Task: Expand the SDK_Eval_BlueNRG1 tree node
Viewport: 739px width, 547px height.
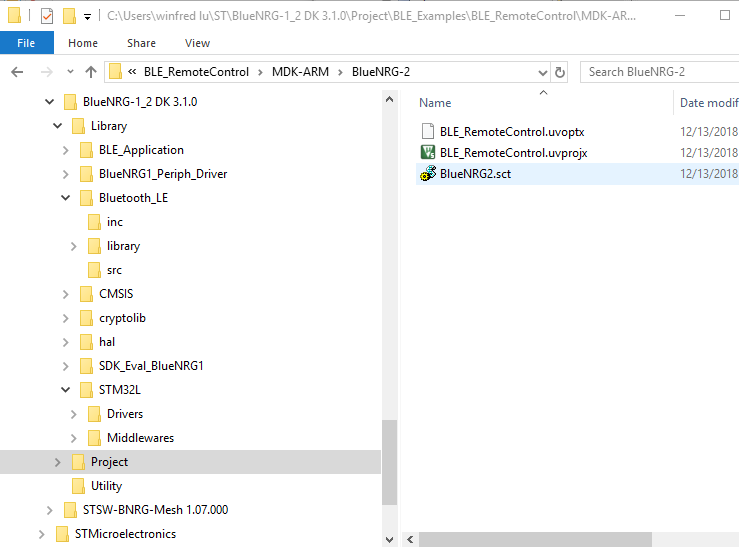Action: [66, 367]
